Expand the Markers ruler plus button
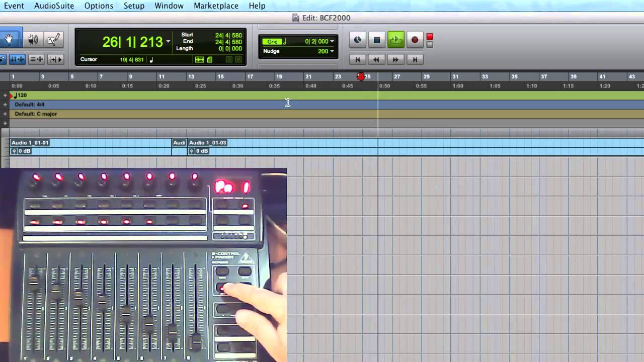This screenshot has width=644, height=362. [5, 123]
